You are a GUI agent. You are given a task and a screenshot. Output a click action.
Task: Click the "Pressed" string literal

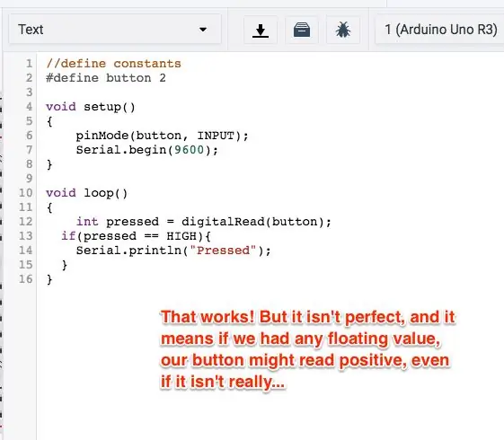pyautogui.click(x=224, y=251)
